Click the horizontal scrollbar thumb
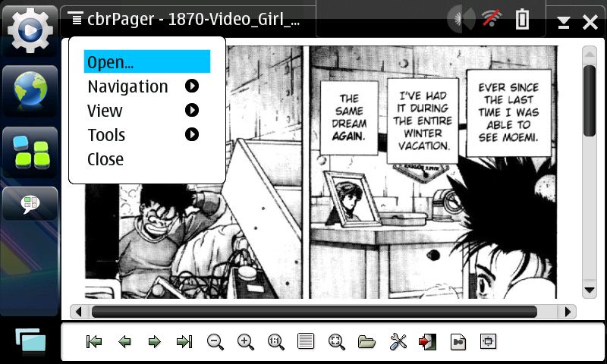Image resolution: width=607 pixels, height=364 pixels. coord(314,312)
